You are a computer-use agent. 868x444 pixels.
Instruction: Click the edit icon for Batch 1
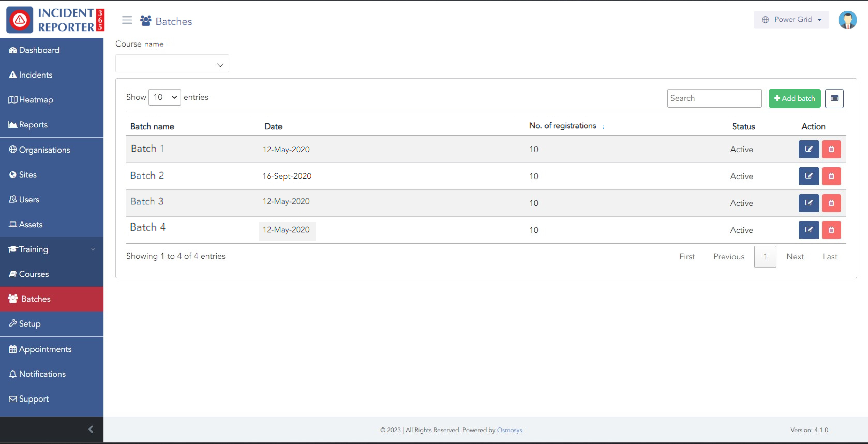[x=808, y=149]
